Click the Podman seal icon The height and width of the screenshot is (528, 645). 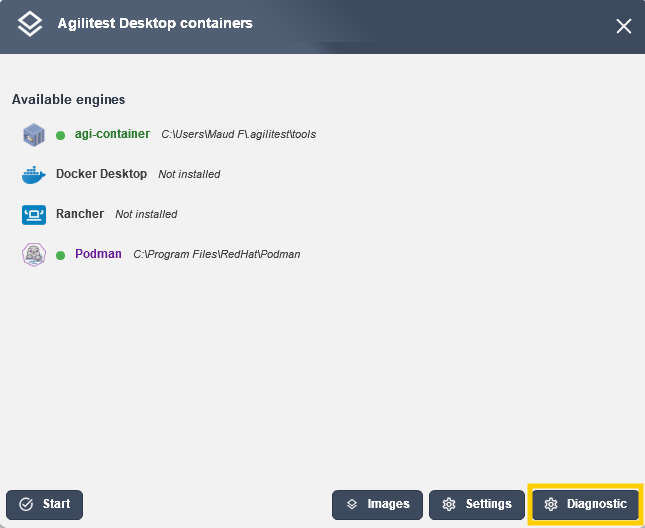(x=34, y=255)
